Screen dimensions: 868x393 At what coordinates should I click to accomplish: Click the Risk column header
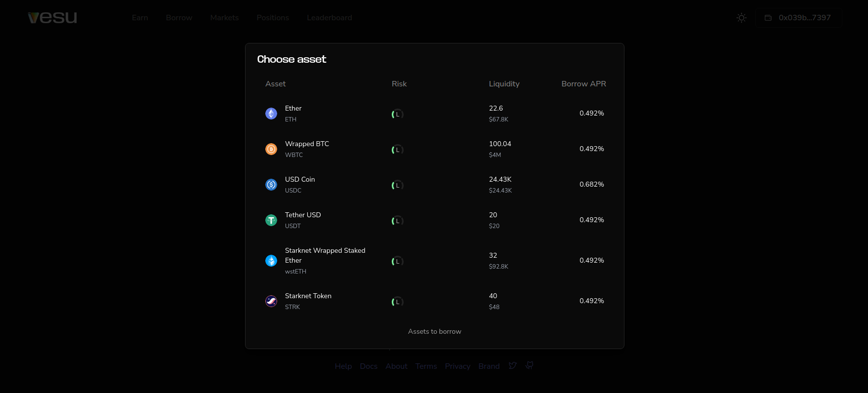click(x=399, y=84)
